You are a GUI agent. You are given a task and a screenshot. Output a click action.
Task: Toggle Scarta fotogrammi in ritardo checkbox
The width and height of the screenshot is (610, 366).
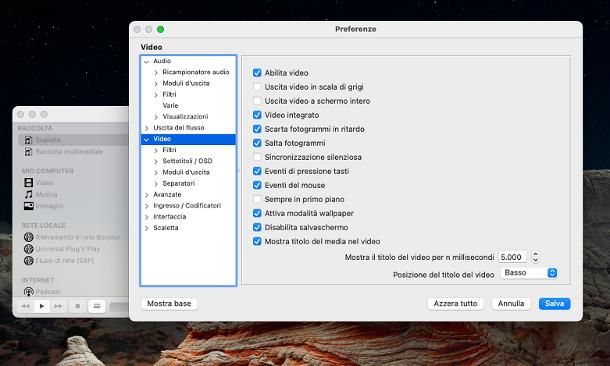tap(257, 129)
